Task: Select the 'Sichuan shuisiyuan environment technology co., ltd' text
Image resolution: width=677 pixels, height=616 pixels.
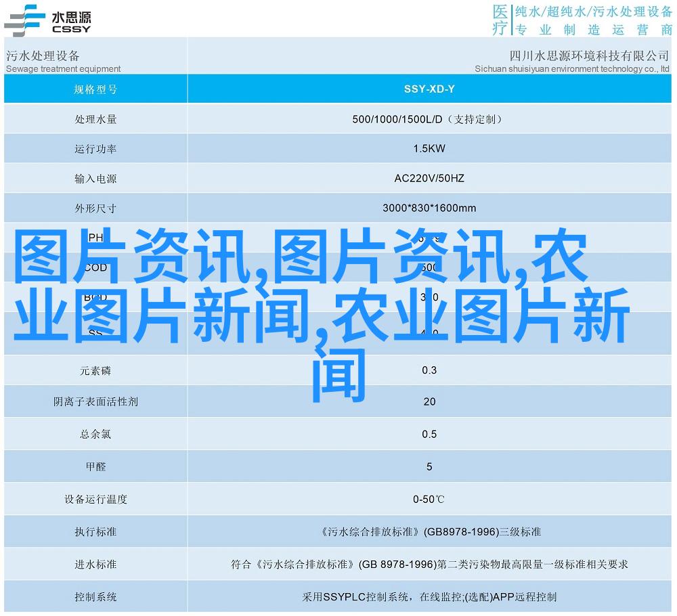Action: coord(572,68)
